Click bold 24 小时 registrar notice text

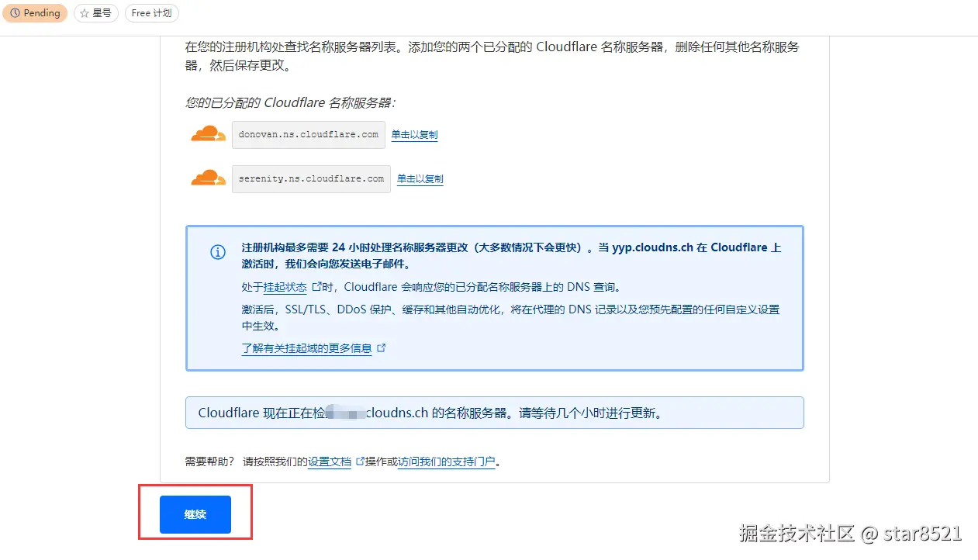coord(511,256)
